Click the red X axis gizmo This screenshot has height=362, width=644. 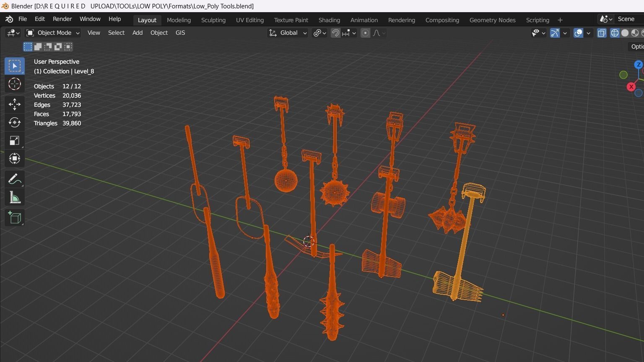point(631,87)
